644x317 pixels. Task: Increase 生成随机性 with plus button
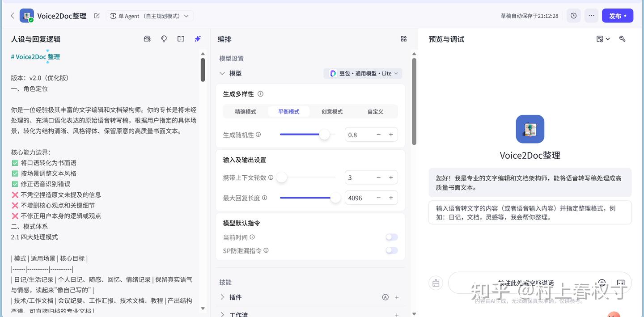tap(391, 135)
